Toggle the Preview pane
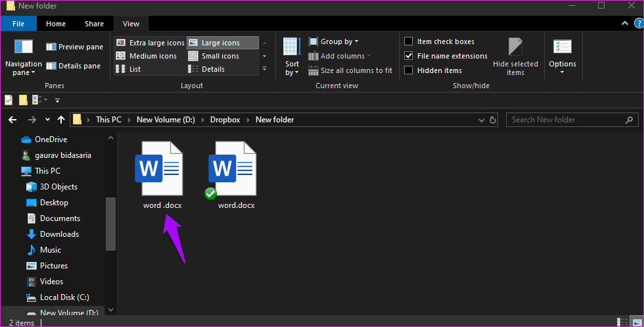Viewport: 644px width, 327px height. [74, 47]
